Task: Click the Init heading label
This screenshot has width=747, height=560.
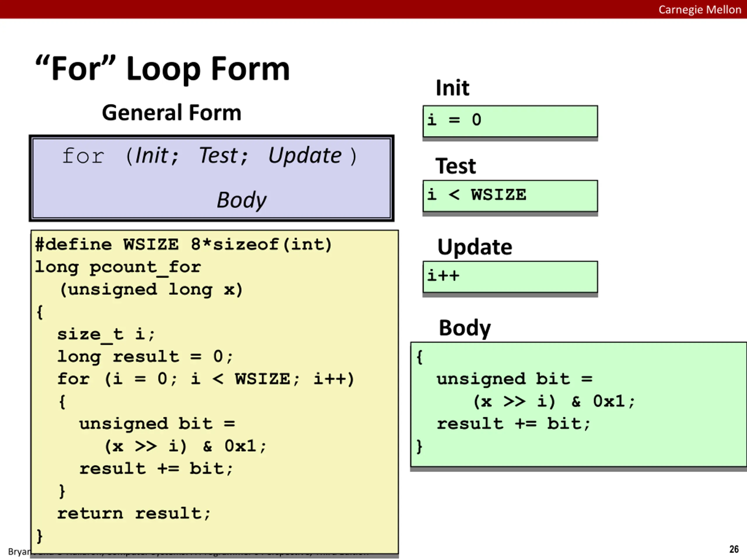Action: coord(452,88)
